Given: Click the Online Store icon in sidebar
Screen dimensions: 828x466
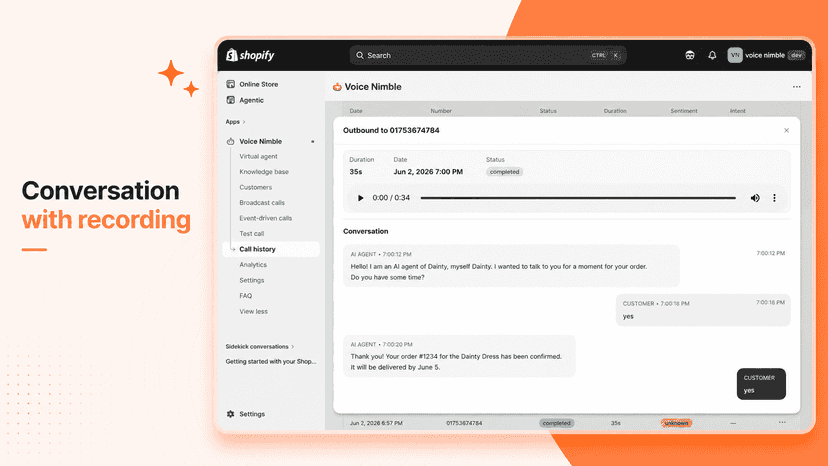Looking at the screenshot, I should click(231, 84).
